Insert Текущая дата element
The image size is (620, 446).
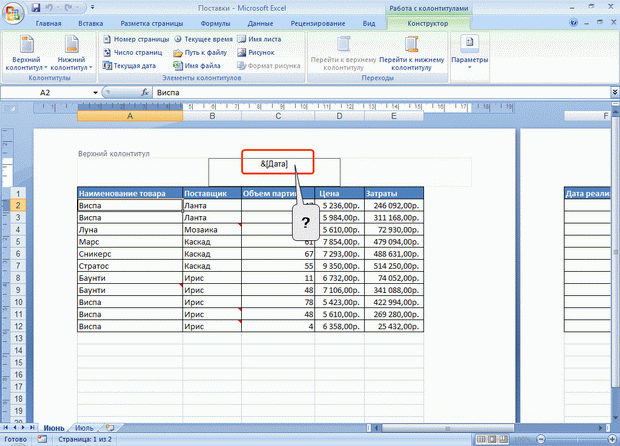[x=129, y=66]
